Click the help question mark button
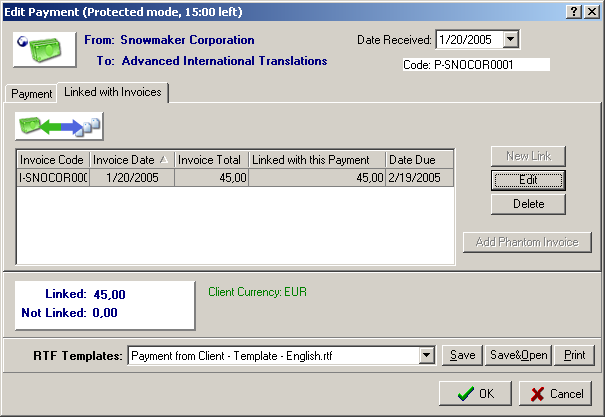The width and height of the screenshot is (605, 417). pyautogui.click(x=574, y=12)
